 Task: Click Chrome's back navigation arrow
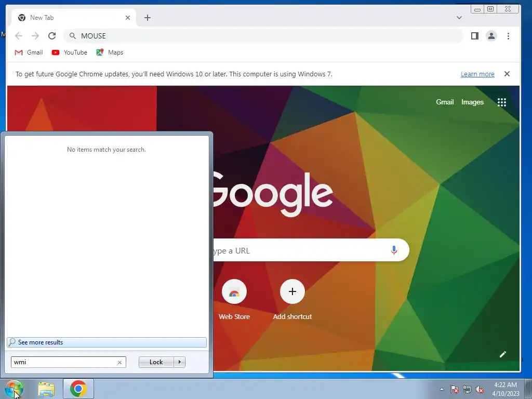19,36
